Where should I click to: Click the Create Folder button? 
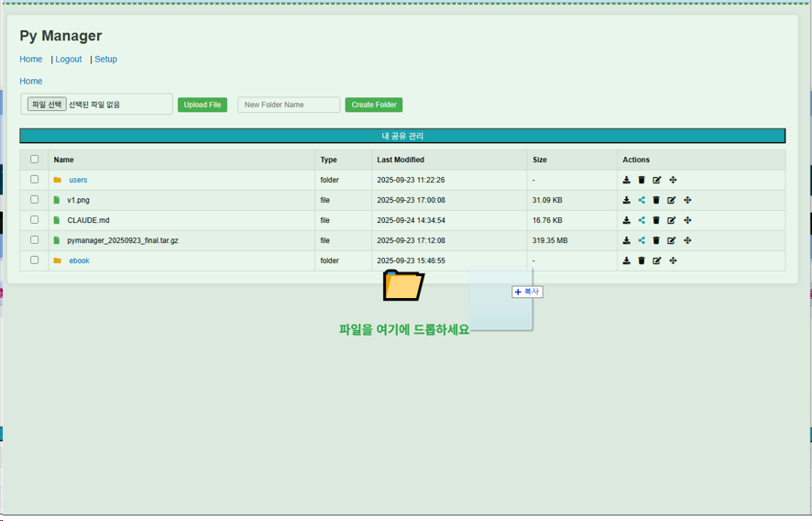(x=374, y=105)
